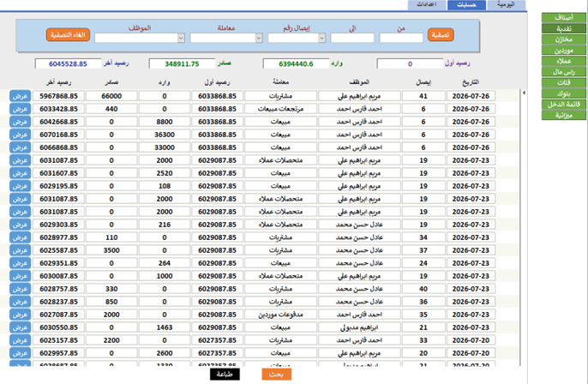Click الغاء التصفية to clear the filter
The height and width of the screenshot is (384, 588).
(68, 35)
